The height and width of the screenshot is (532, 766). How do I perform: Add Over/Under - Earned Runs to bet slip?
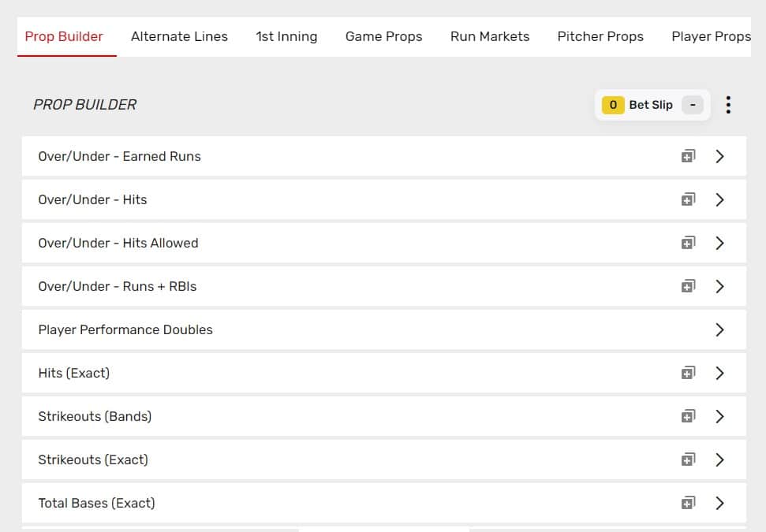click(x=688, y=156)
